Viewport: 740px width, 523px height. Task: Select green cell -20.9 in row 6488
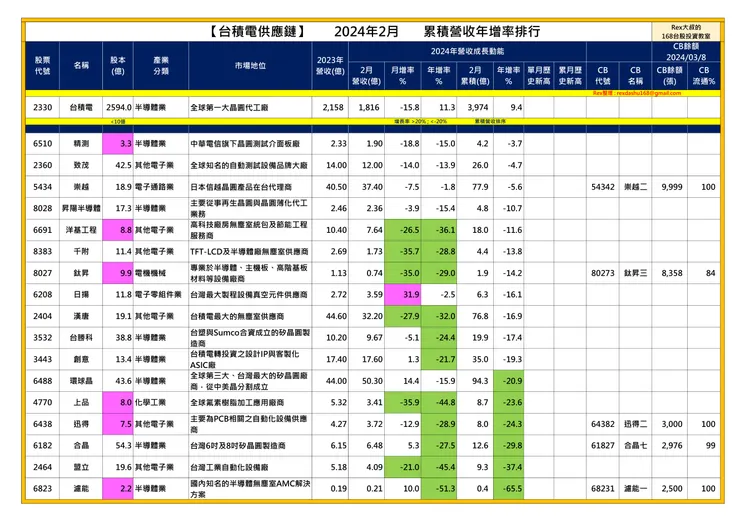[509, 381]
